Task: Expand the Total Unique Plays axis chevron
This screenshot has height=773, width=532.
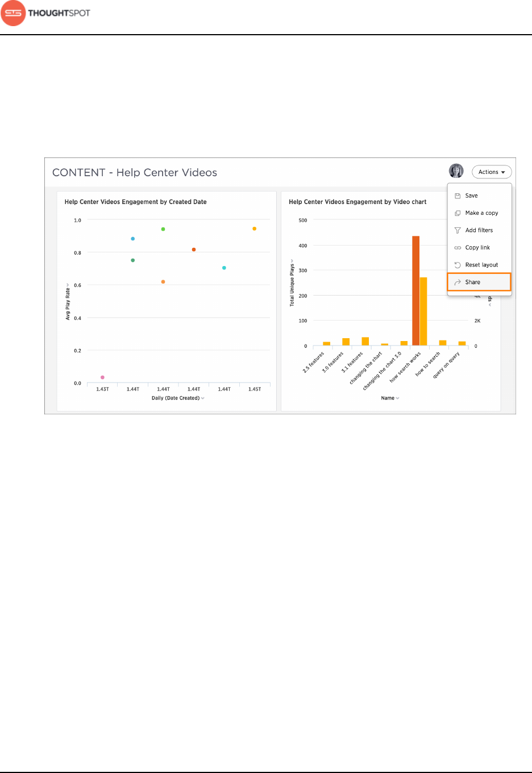Action: pyautogui.click(x=292, y=261)
